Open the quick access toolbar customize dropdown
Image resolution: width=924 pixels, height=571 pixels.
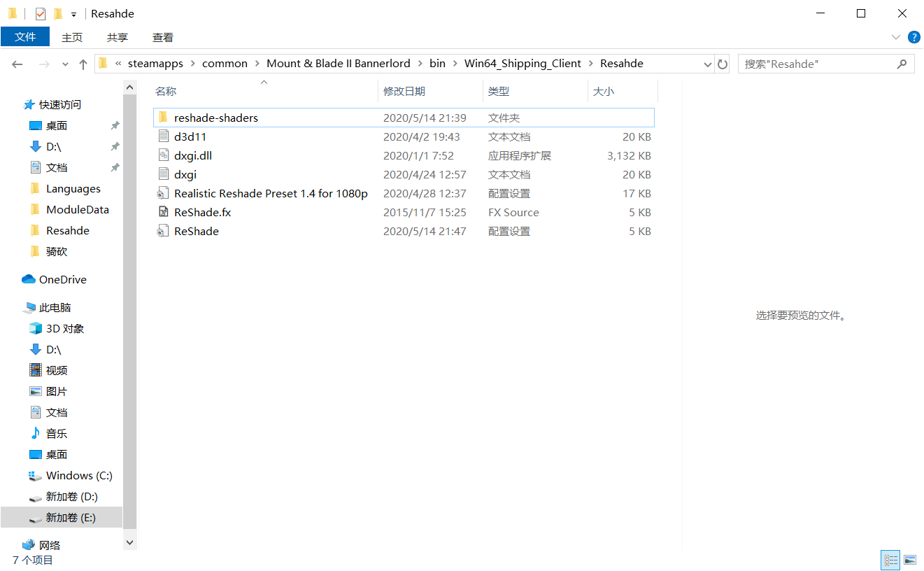point(73,14)
